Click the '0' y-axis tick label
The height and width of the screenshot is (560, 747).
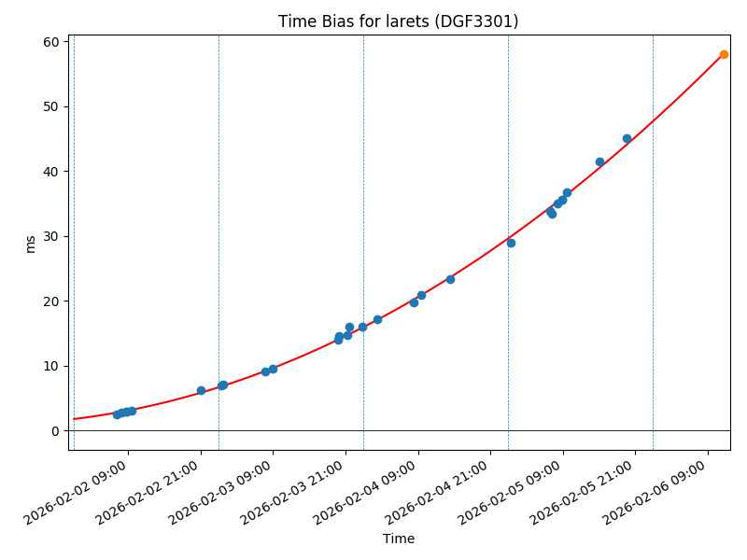click(x=55, y=431)
